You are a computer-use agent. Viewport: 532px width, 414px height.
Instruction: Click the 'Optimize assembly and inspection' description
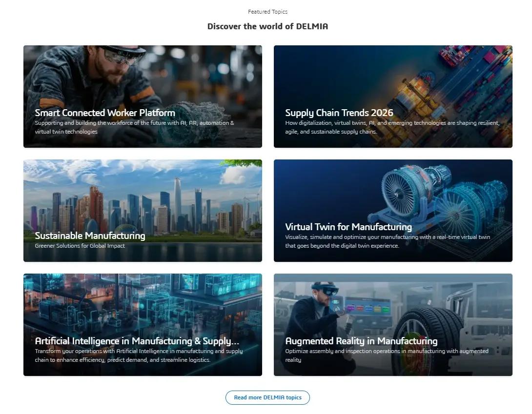pyautogui.click(x=387, y=355)
